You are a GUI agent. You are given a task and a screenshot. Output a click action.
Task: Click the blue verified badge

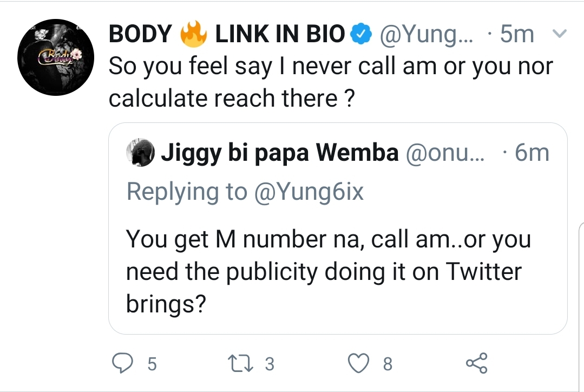click(x=362, y=35)
